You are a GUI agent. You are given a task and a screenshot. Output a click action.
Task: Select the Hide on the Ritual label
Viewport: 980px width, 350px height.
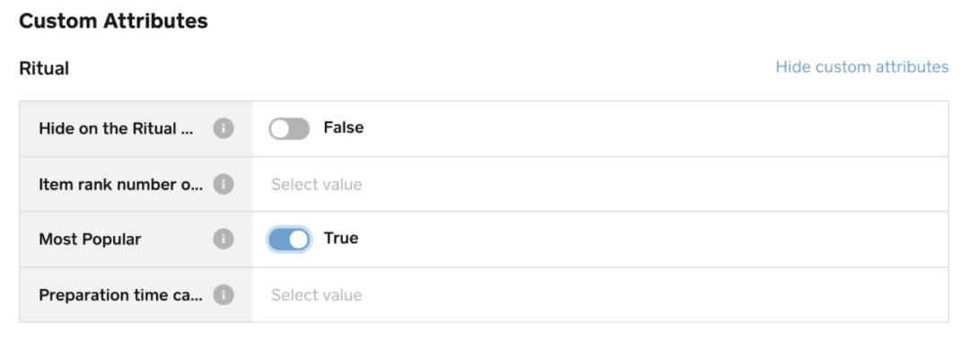117,128
